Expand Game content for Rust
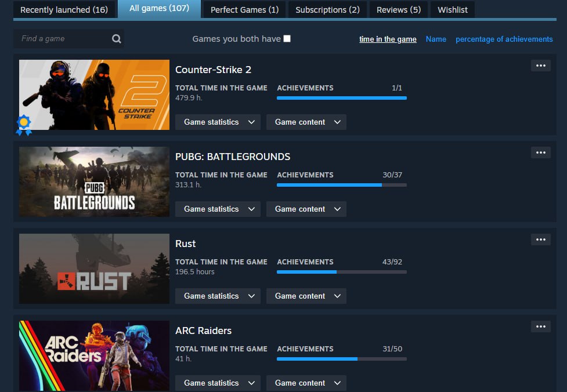The image size is (567, 392). (x=306, y=296)
